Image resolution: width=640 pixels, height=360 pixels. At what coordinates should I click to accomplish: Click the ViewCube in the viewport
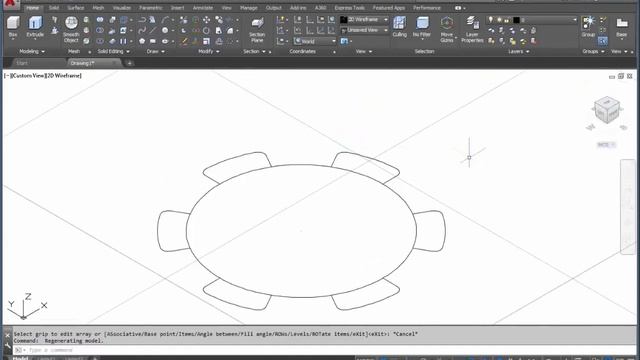pyautogui.click(x=607, y=110)
